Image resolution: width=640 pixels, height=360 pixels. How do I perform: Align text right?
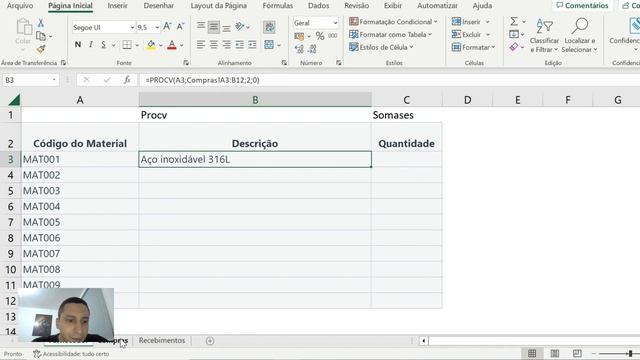pos(227,44)
